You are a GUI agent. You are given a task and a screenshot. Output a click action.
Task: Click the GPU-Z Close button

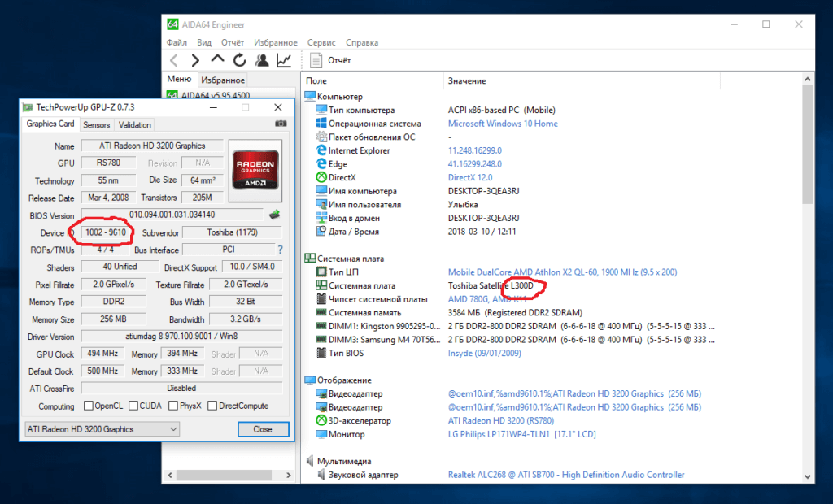tap(263, 429)
